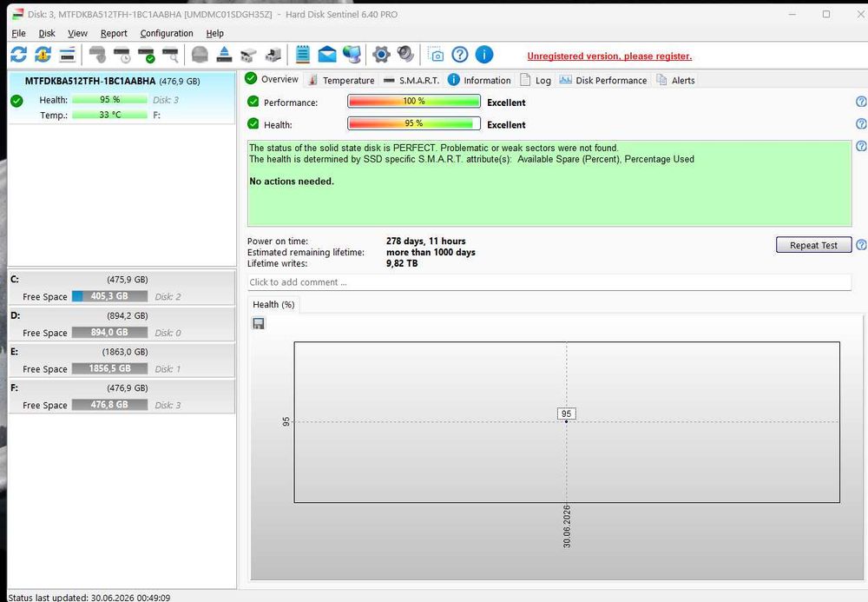Click the refresh icon with warning sign
This screenshot has height=602, width=868.
(43, 54)
